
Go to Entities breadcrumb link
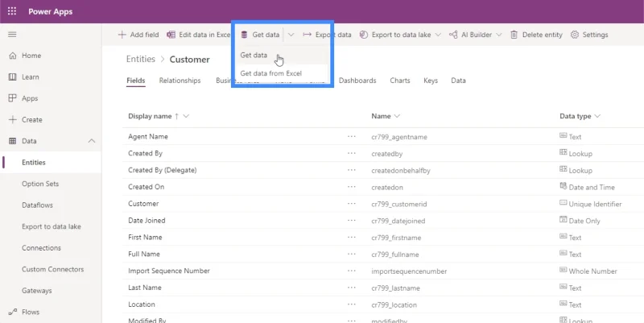click(x=141, y=59)
